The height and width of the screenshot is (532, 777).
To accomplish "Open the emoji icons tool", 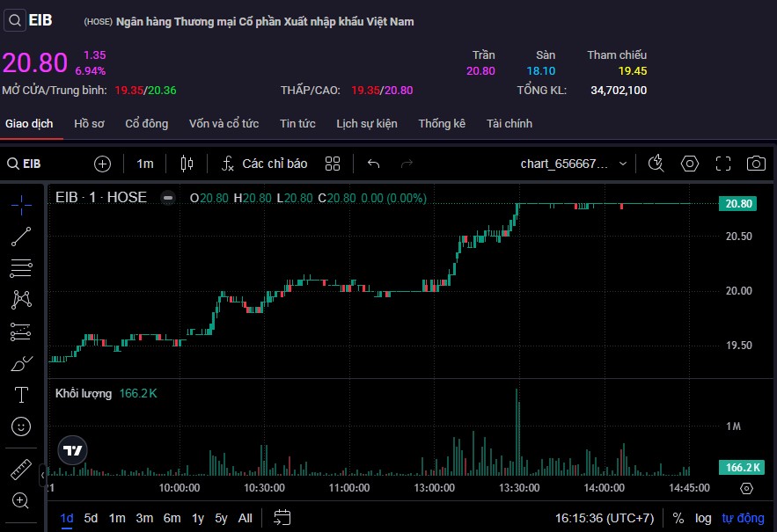I will (21, 426).
